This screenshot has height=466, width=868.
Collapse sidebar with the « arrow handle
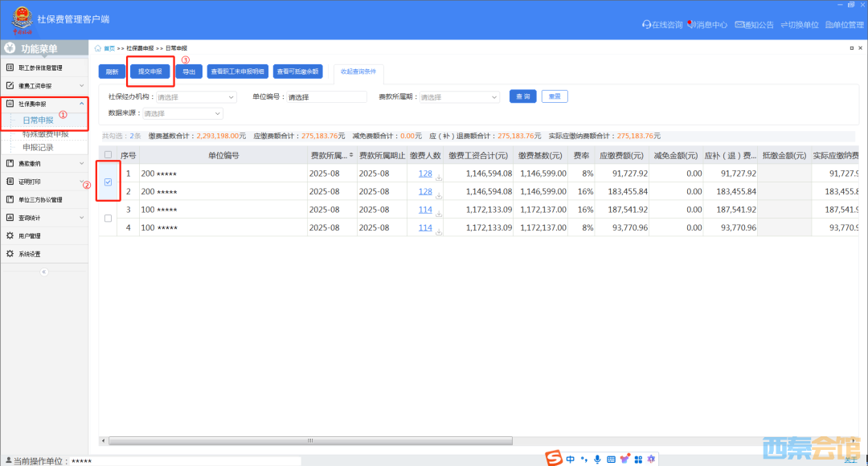[x=44, y=272]
